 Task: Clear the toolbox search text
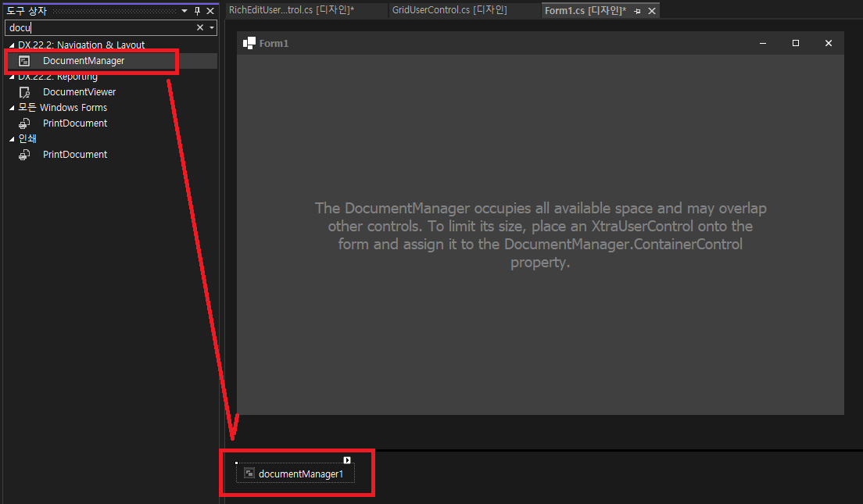tap(200, 27)
